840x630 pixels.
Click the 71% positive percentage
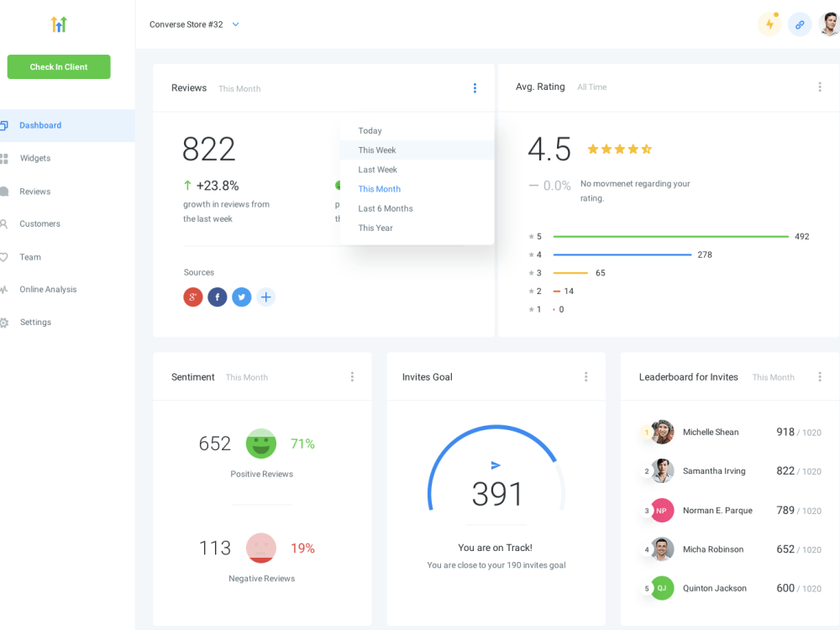tap(302, 444)
